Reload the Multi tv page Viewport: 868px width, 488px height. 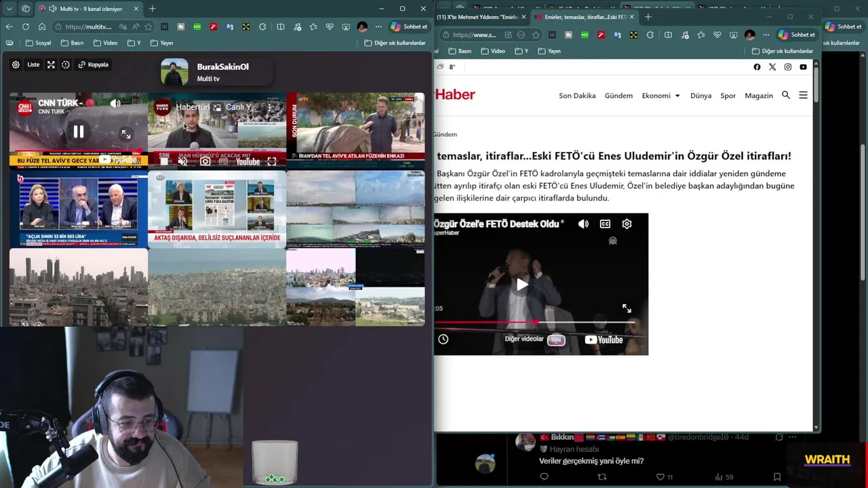pyautogui.click(x=26, y=26)
